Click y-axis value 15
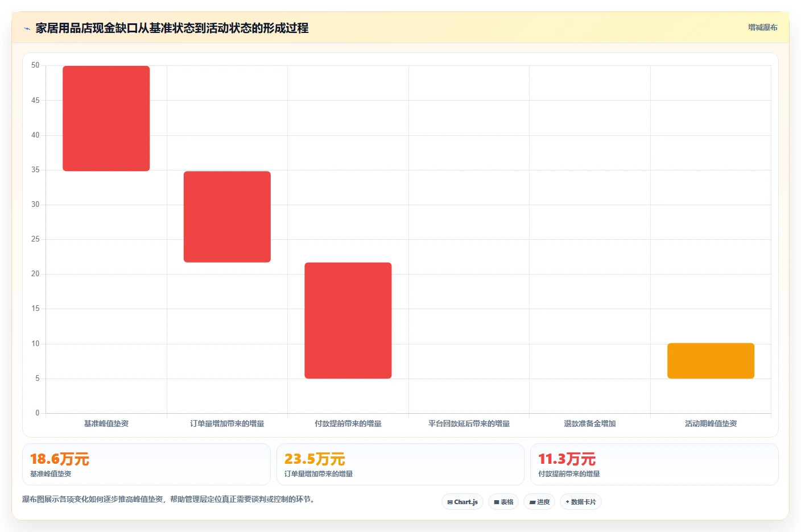The height and width of the screenshot is (532, 801). [x=35, y=309]
